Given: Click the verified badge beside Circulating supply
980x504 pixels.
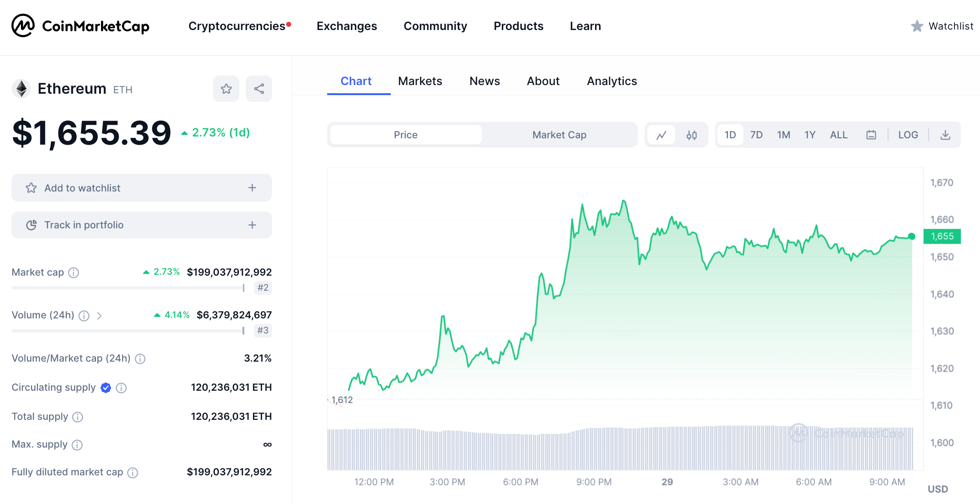Looking at the screenshot, I should [106, 388].
